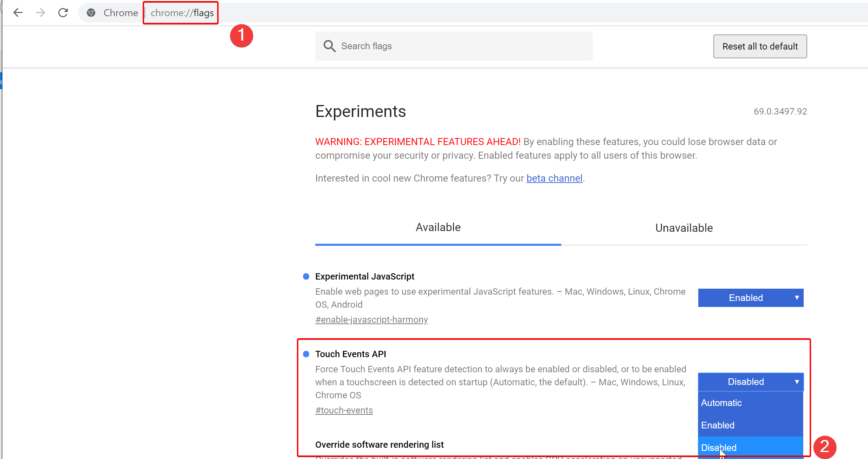Click the magnifier icon in Search flags
Screen dimensions: 868x459
[329, 46]
